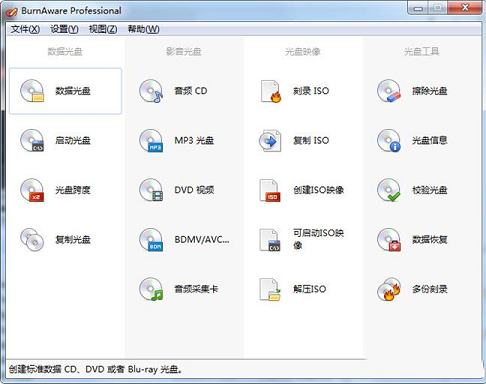Open the 帮助(W) menu
Image resolution: width=486 pixels, height=384 pixels.
click(143, 29)
